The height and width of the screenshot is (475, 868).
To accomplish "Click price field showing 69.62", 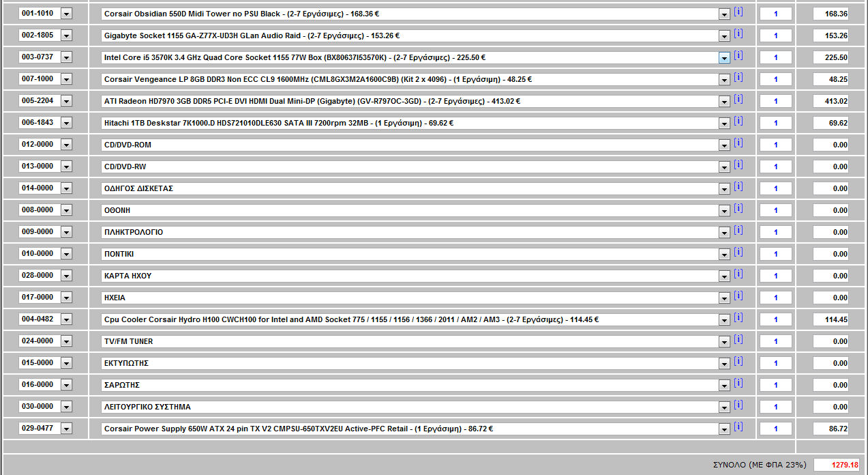I will [x=831, y=123].
